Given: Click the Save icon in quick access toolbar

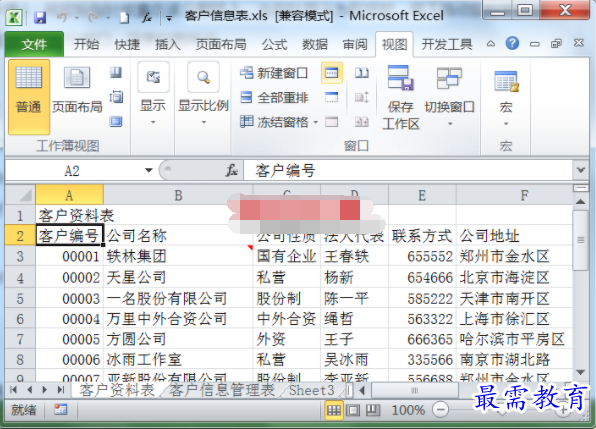Looking at the screenshot, I should coord(40,17).
